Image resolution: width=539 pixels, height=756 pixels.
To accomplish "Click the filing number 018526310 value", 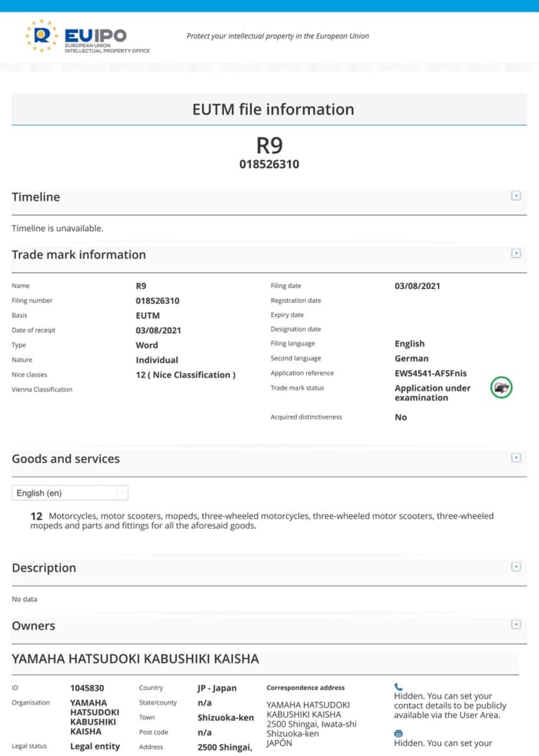I will (x=157, y=301).
